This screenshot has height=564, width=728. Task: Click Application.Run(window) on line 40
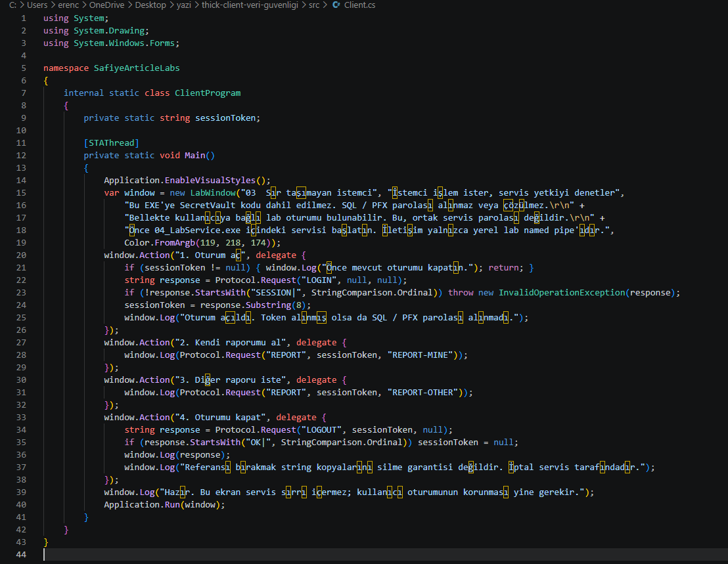(162, 505)
